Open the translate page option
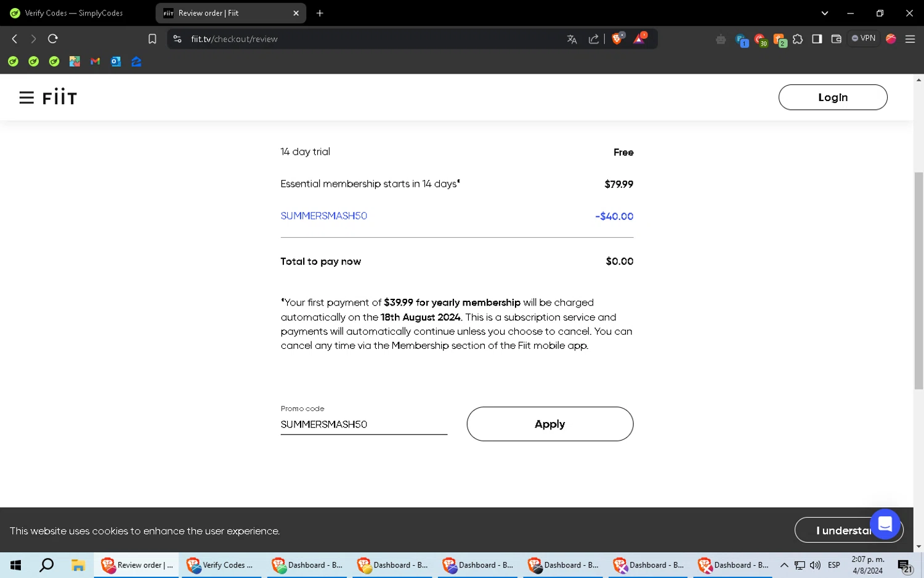 click(x=572, y=39)
